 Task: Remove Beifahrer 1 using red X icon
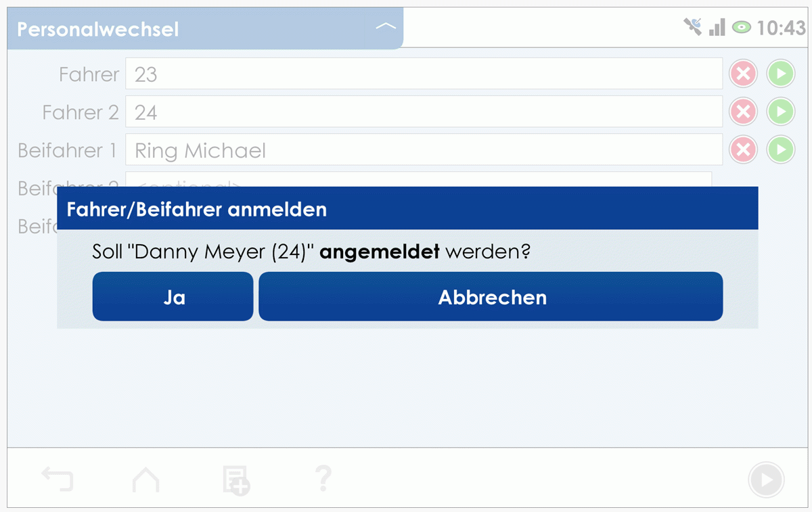click(743, 149)
